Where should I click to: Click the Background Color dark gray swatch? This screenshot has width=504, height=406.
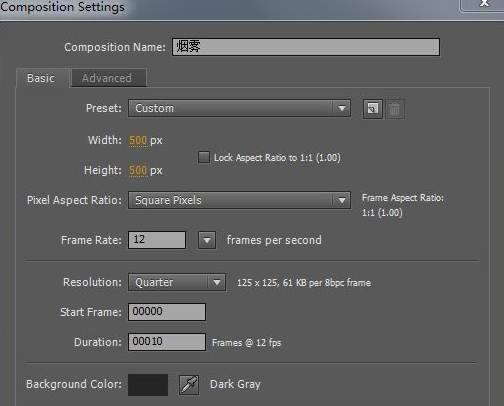[148, 385]
